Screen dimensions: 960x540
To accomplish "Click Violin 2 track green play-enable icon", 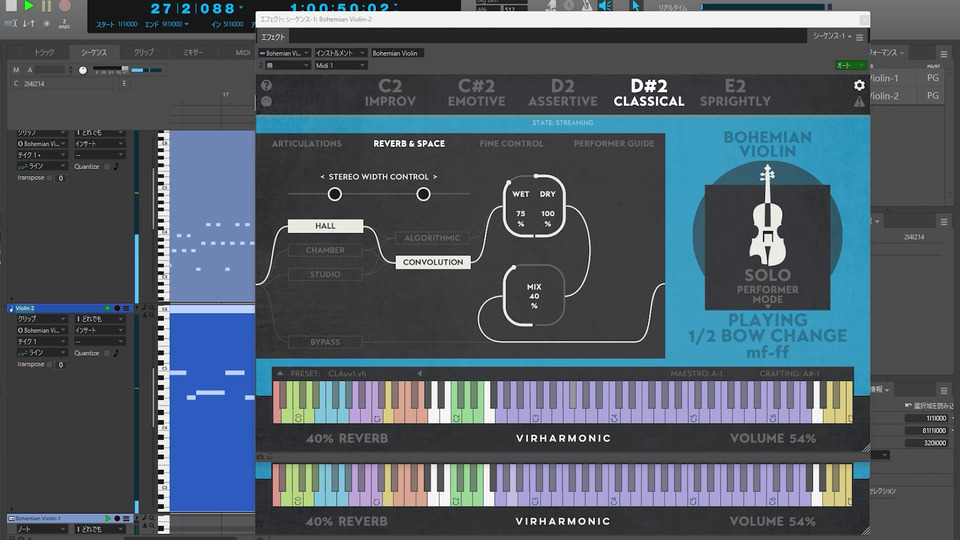I will tap(108, 309).
